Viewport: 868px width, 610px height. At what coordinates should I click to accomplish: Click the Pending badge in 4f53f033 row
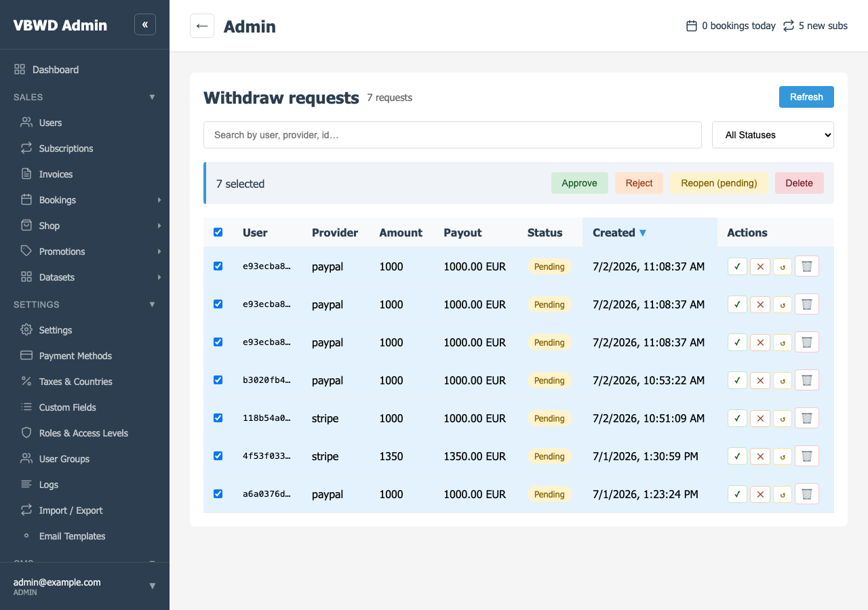(549, 456)
